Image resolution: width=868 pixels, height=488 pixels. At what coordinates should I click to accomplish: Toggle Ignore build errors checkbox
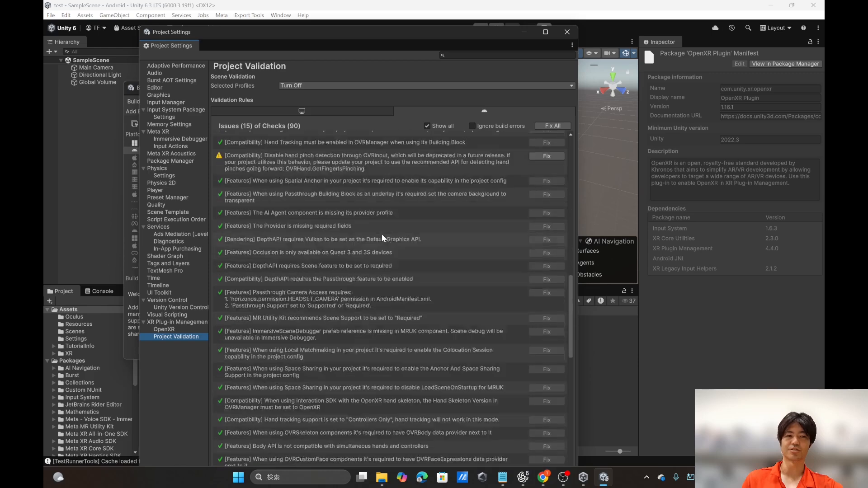(472, 126)
